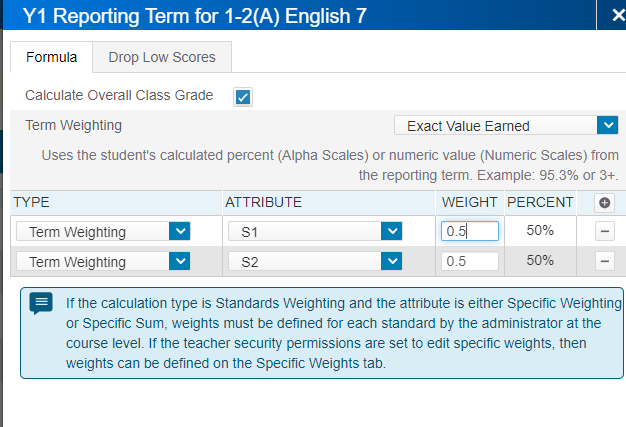
Task: Click the info message icon
Action: click(41, 304)
